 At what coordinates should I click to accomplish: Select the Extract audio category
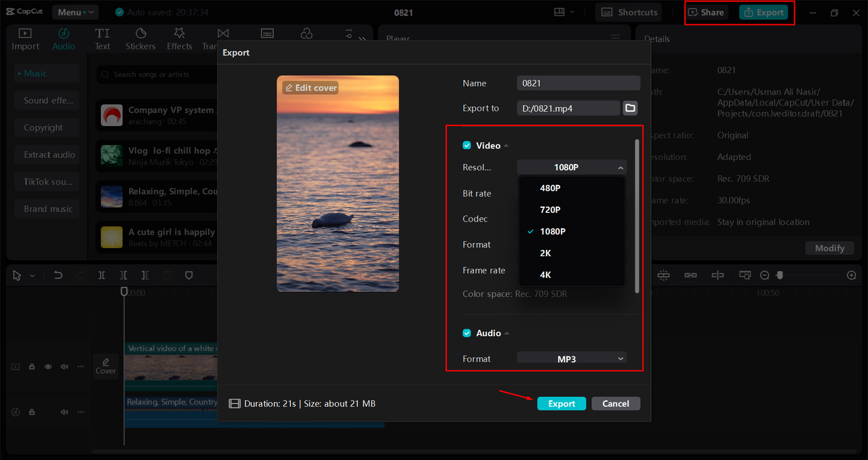tap(47, 154)
